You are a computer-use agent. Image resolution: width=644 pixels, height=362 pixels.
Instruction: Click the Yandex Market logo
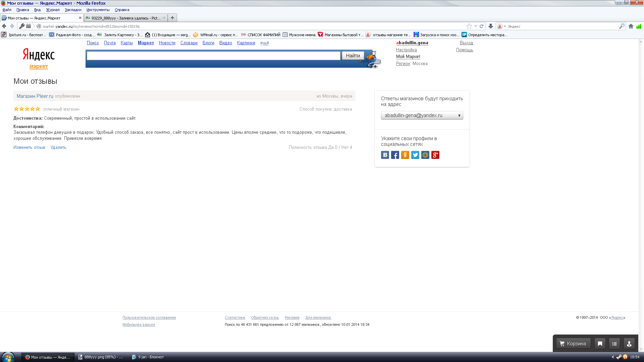[x=39, y=58]
